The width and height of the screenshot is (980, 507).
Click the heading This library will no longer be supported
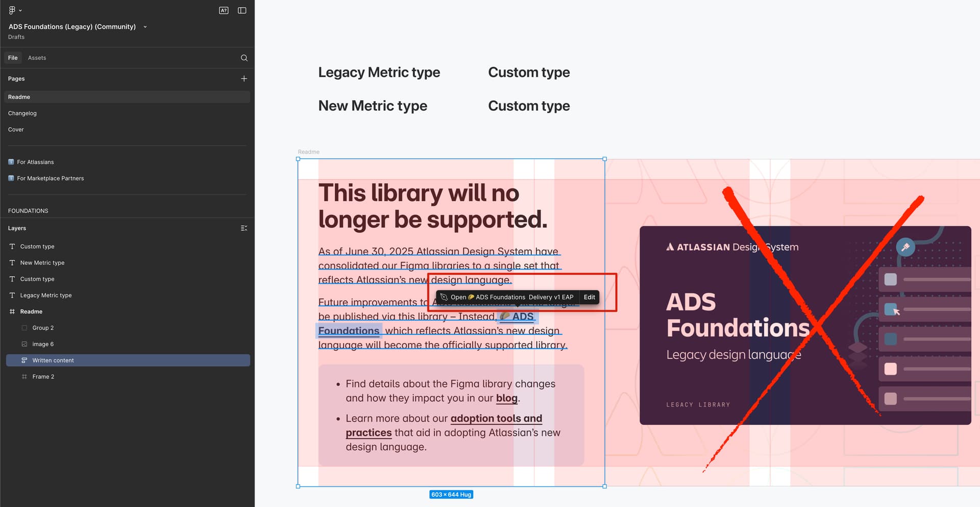433,206
